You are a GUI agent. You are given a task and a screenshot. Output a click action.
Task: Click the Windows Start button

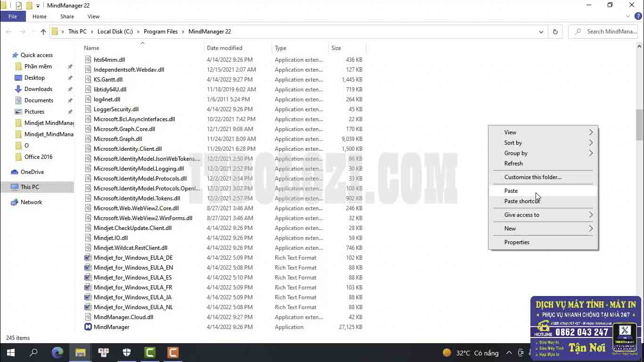[10, 352]
